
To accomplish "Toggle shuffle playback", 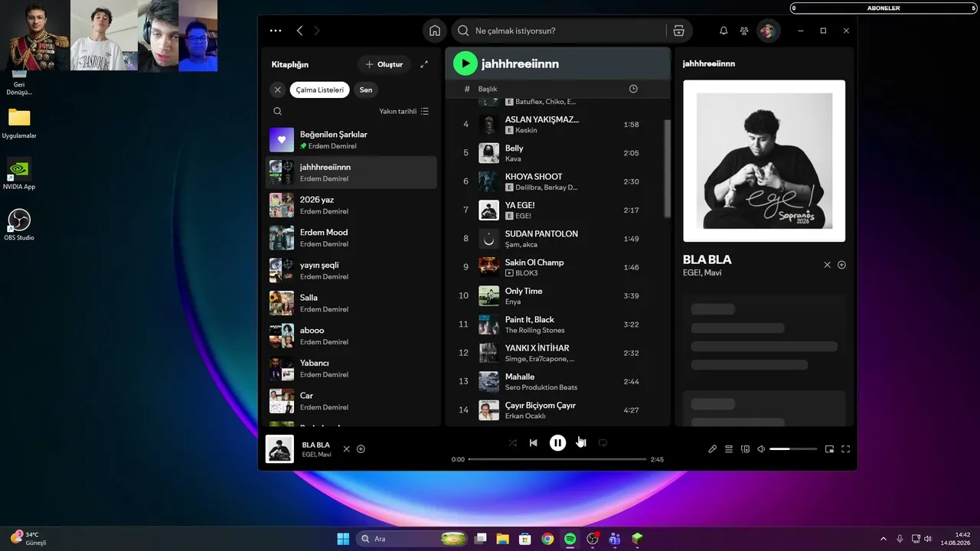I will pos(512,443).
